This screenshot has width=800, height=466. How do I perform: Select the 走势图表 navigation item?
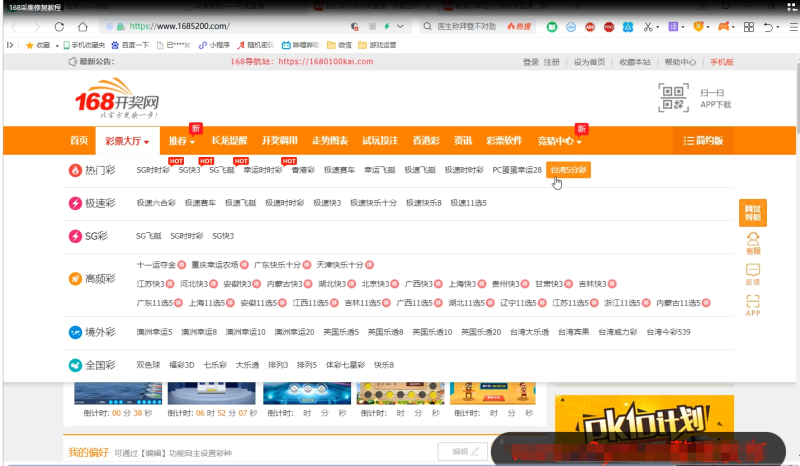tap(330, 141)
